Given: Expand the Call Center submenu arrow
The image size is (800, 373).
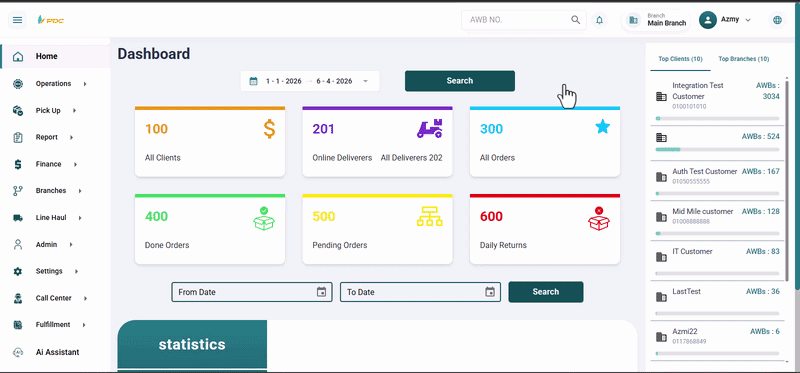Looking at the screenshot, I should pos(85,298).
